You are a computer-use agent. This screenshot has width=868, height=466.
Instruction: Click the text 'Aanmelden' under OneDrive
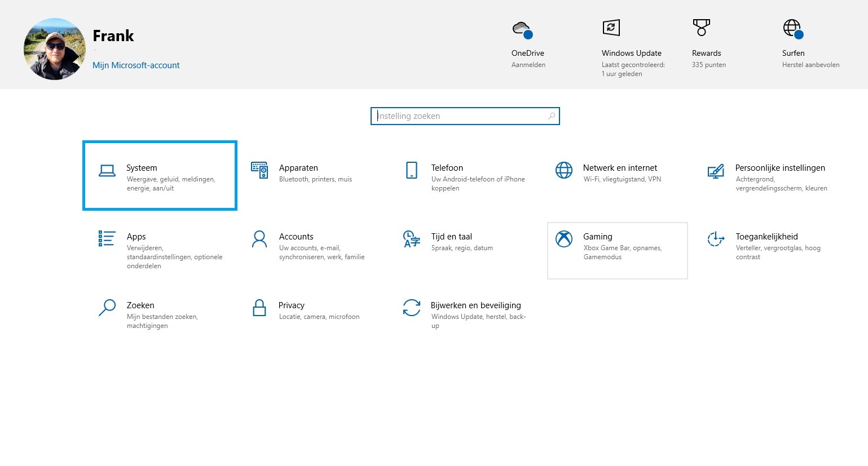528,65
